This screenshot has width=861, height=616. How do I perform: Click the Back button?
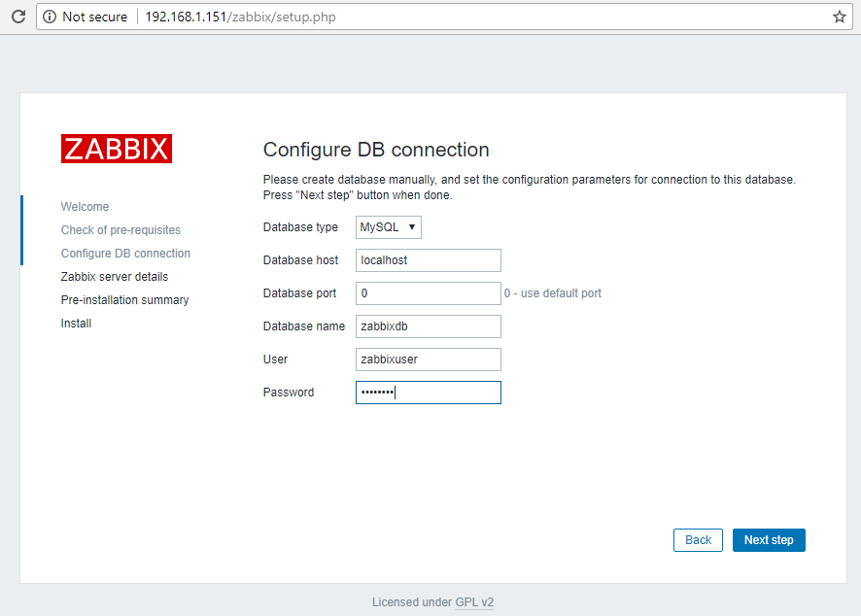tap(698, 540)
